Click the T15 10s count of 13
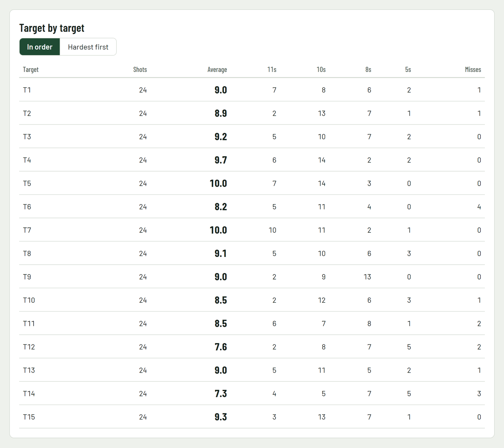Screen dimensions: 504x448 click(x=322, y=417)
